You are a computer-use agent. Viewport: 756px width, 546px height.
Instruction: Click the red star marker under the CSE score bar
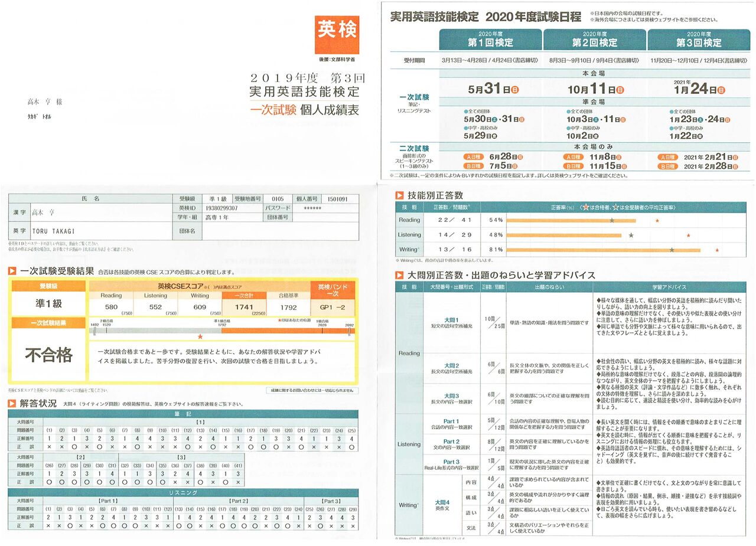(200, 336)
